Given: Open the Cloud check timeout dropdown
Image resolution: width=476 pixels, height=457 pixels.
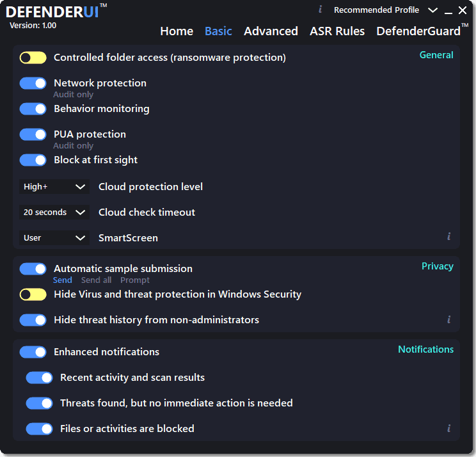Looking at the screenshot, I should coord(54,212).
